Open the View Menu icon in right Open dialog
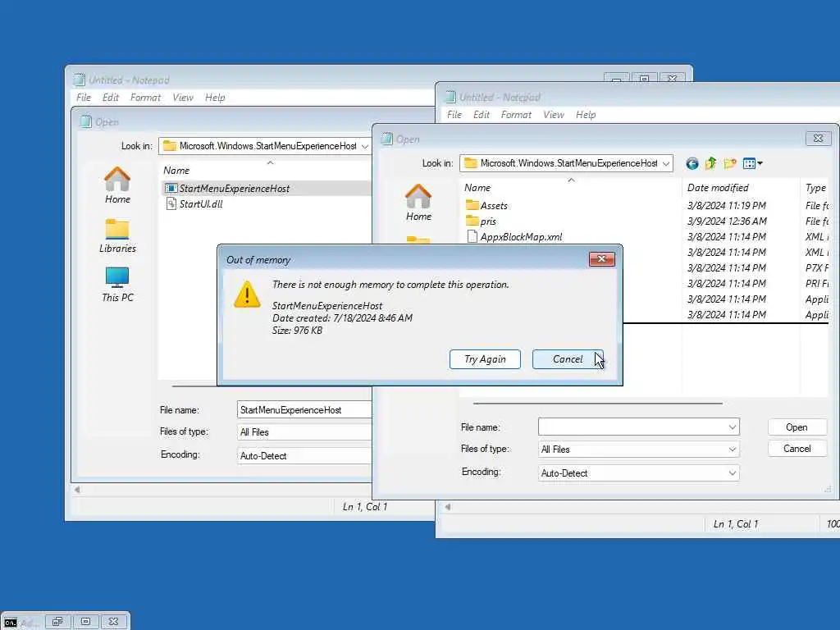Viewport: 840px width, 630px height. coord(752,163)
